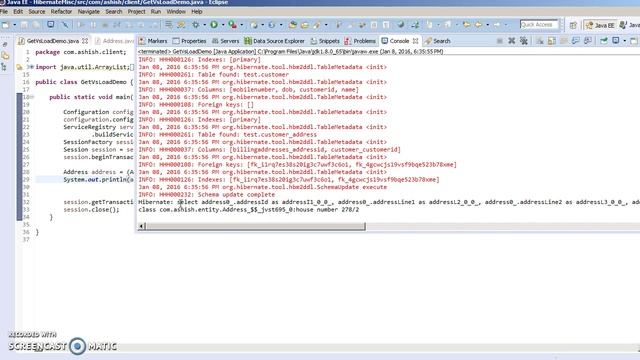The image size is (640, 360).
Task: Click the Resume debug icon
Action: pyautogui.click(x=81, y=25)
